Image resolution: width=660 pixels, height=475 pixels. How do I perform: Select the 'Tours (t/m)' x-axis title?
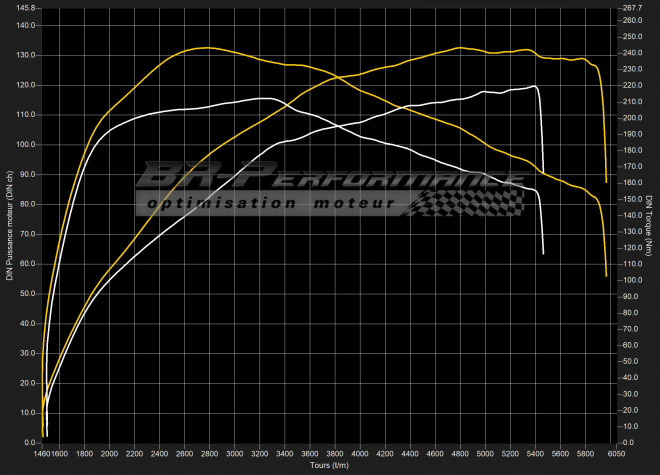tap(327, 466)
